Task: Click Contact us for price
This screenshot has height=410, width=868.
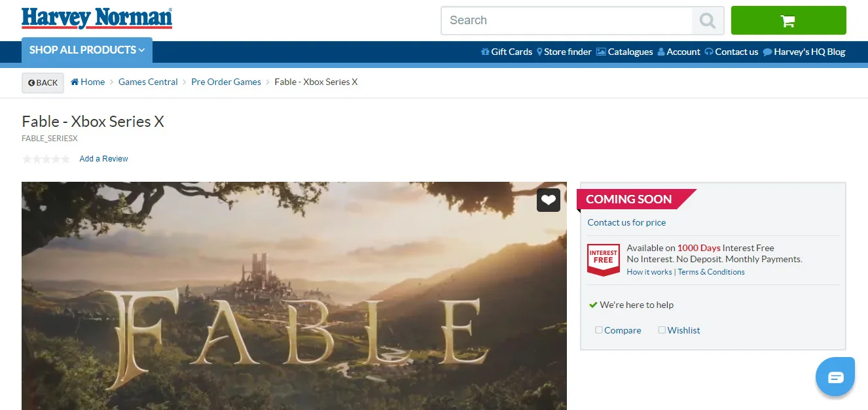Action: click(x=626, y=222)
